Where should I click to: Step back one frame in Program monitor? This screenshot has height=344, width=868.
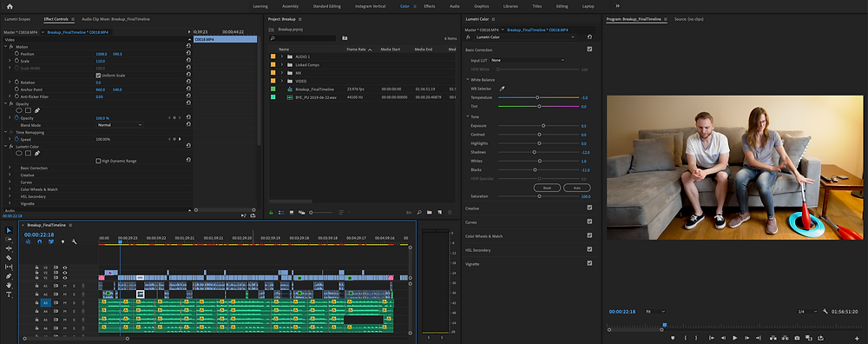click(x=723, y=338)
